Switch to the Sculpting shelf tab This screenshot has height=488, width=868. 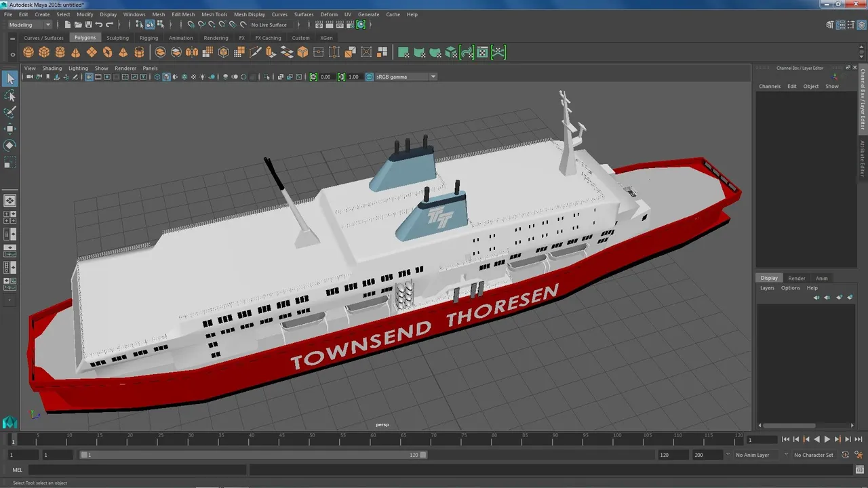117,38
